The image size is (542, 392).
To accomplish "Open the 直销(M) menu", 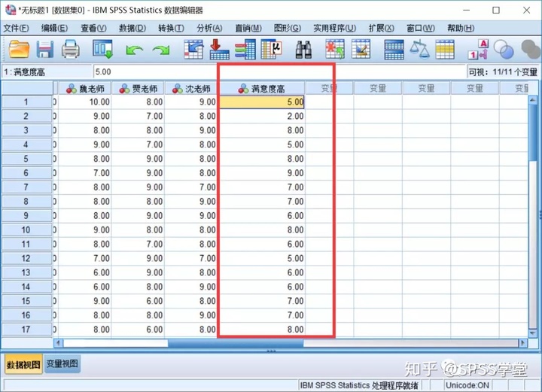I will click(x=248, y=28).
